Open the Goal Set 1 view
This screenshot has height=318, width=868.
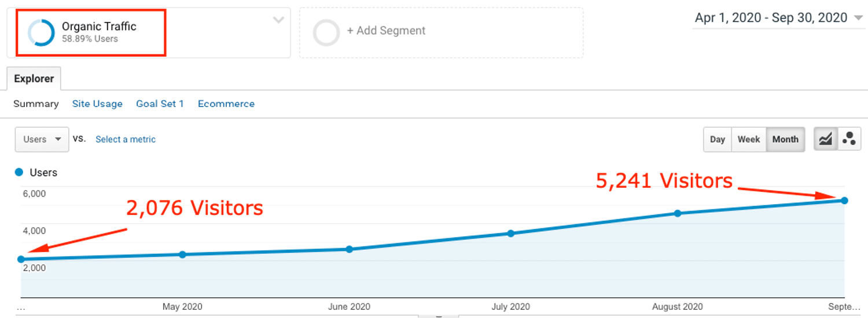coord(160,104)
